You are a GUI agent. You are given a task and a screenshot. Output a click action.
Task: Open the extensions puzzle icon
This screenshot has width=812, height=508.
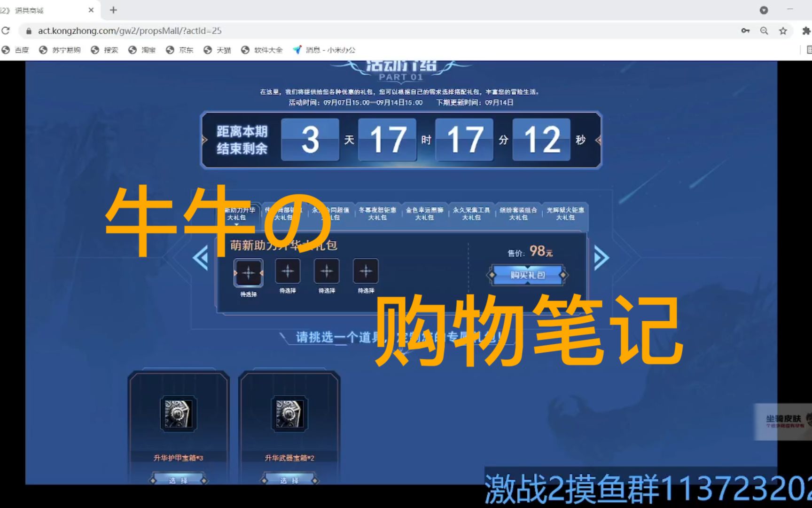pos(806,31)
